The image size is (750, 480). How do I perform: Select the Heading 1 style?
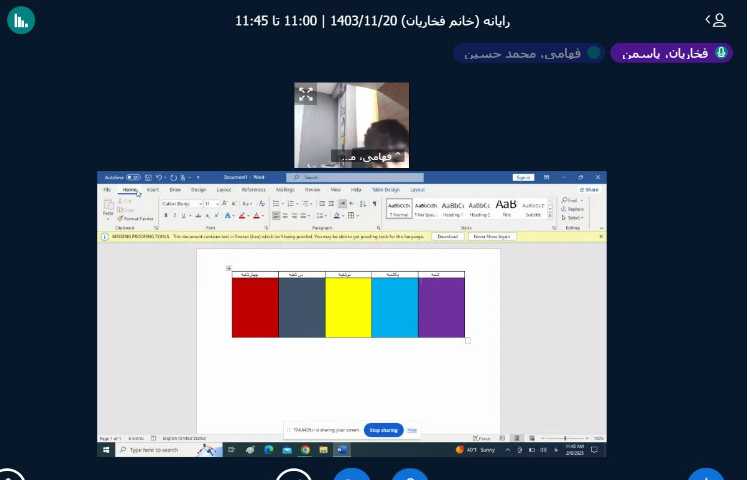click(452, 208)
